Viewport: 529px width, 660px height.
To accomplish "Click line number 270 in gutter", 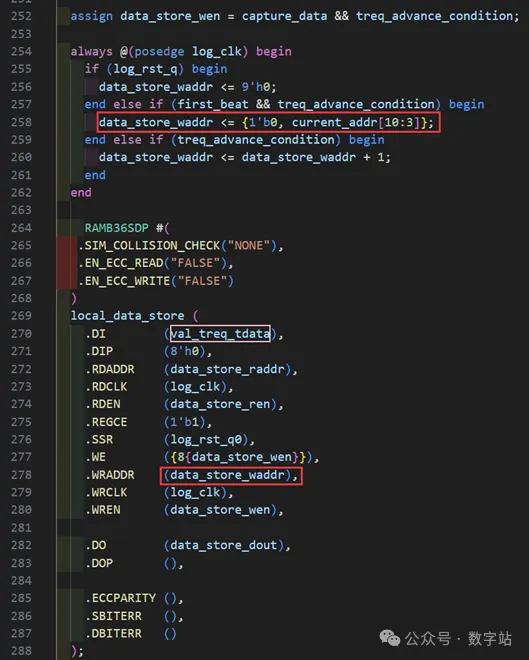I will tap(21, 333).
